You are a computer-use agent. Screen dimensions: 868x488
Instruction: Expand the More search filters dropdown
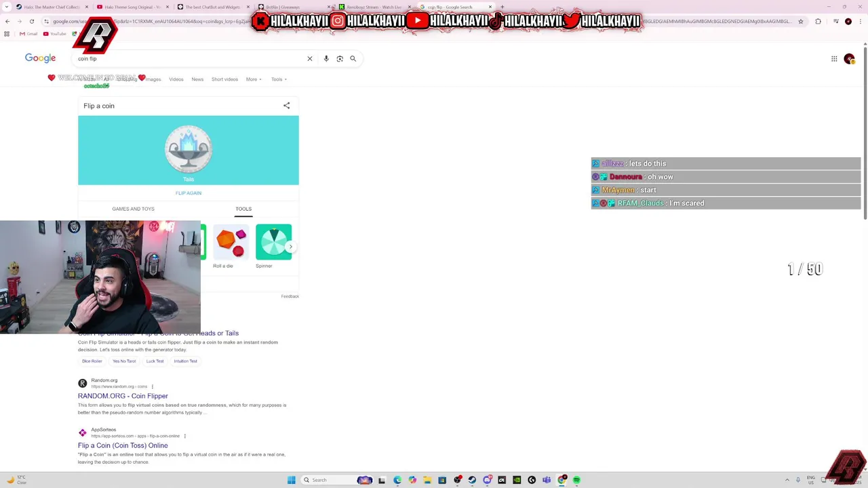pos(254,79)
